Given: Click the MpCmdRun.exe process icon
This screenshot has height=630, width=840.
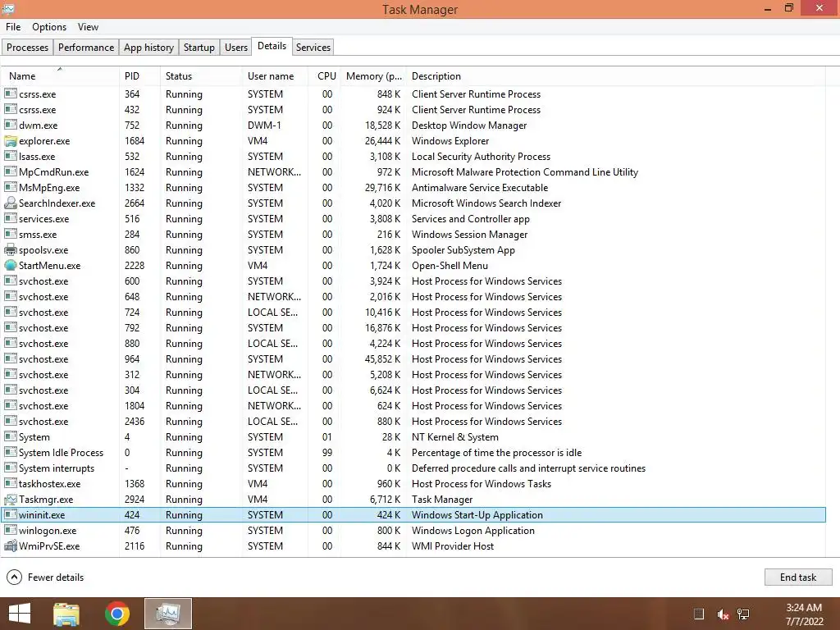Looking at the screenshot, I should tap(10, 172).
